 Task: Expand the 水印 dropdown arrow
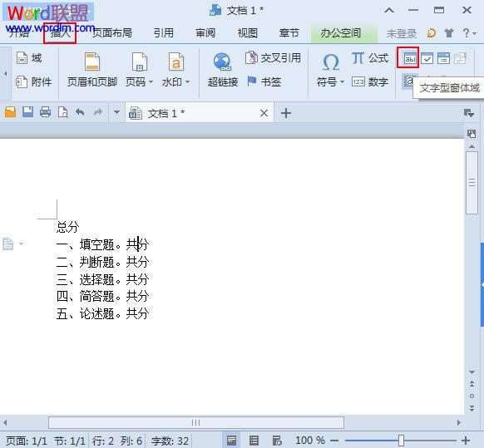[188, 82]
